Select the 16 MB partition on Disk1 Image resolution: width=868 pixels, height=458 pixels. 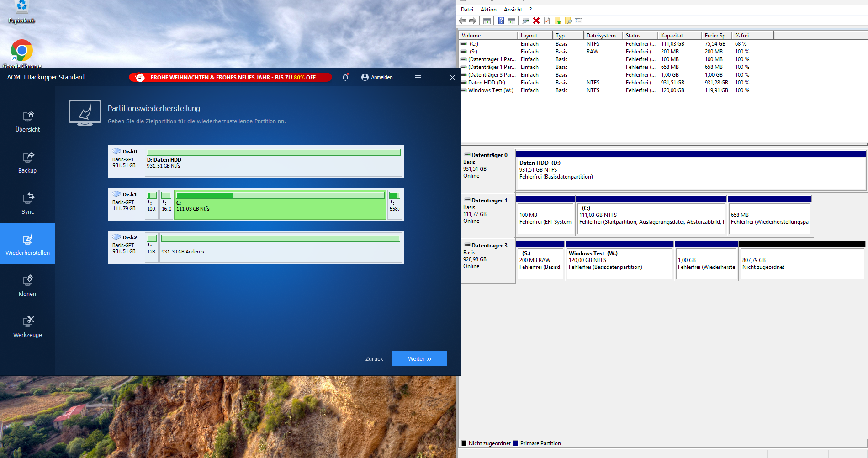[166, 205]
